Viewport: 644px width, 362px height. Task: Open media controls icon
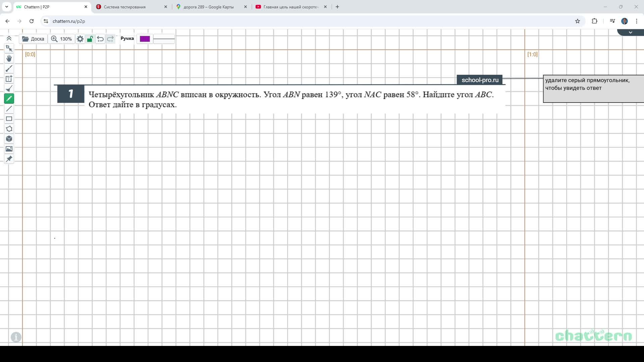point(612,21)
